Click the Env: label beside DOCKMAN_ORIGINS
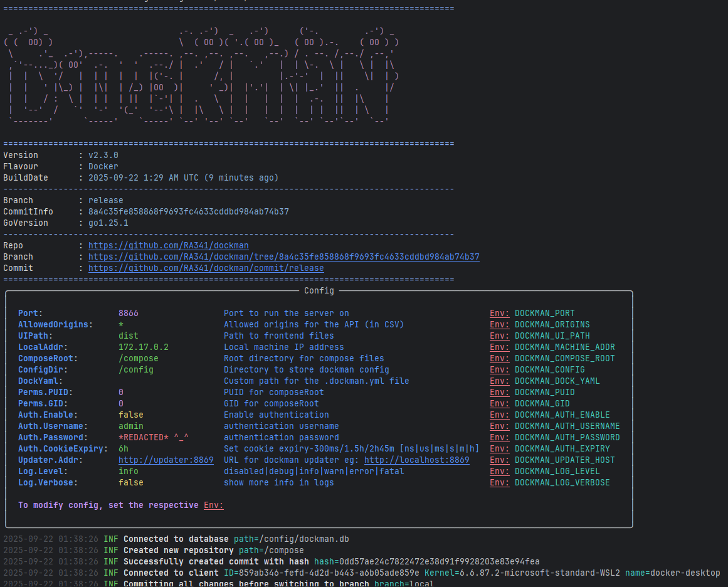The height and width of the screenshot is (587, 728). tap(499, 325)
